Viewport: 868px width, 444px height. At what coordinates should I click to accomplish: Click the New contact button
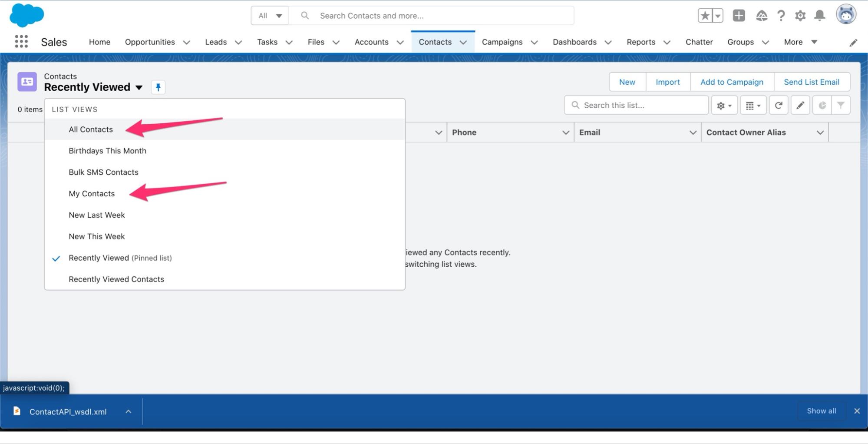[627, 82]
